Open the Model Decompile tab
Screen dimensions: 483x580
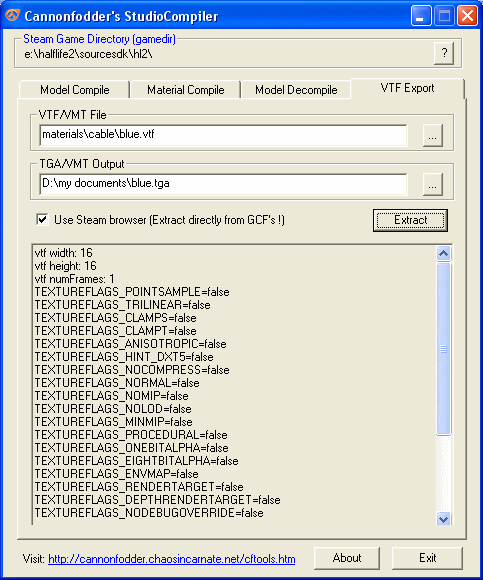(x=296, y=90)
